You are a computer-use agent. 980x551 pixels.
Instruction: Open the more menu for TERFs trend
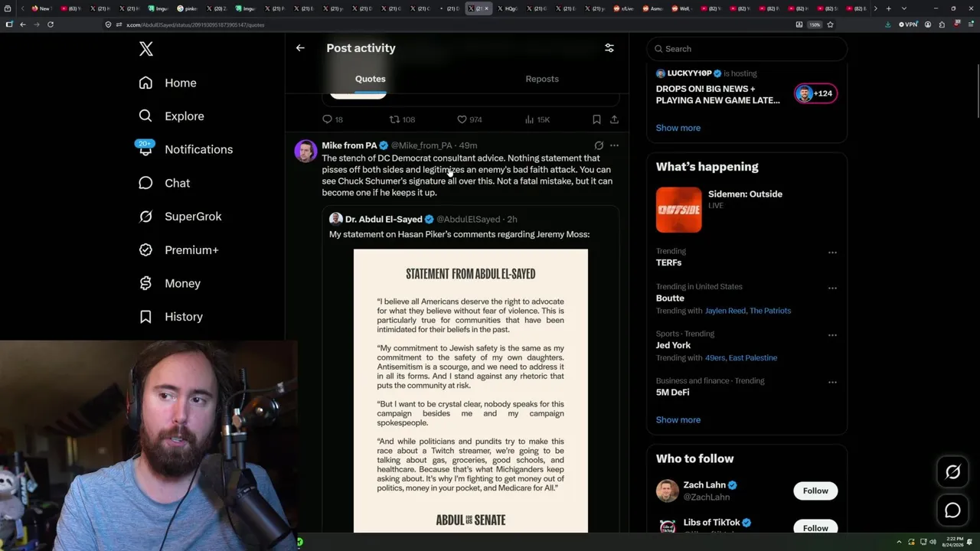tap(832, 252)
